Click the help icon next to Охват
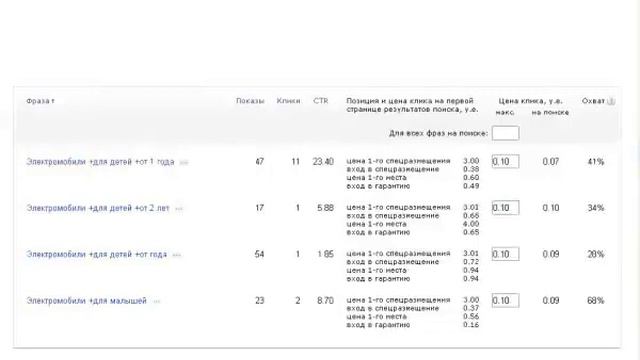Image resolution: width=640 pixels, height=360 pixels. coord(611,101)
